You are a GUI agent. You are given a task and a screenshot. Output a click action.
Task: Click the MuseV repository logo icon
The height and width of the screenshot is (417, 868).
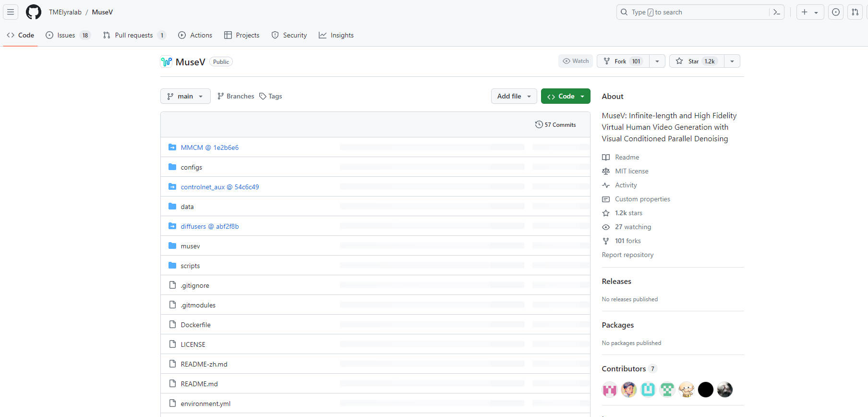[166, 62]
